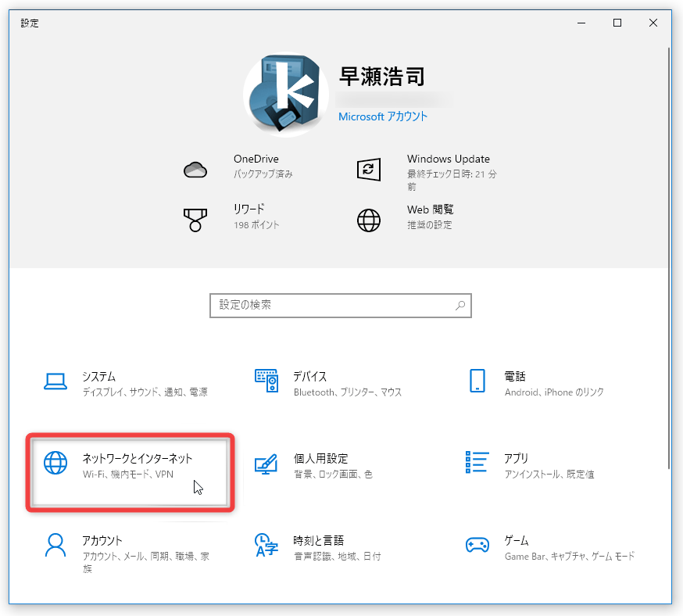Open the OneDrive cloud icon
The height and width of the screenshot is (616, 683).
pos(195,170)
